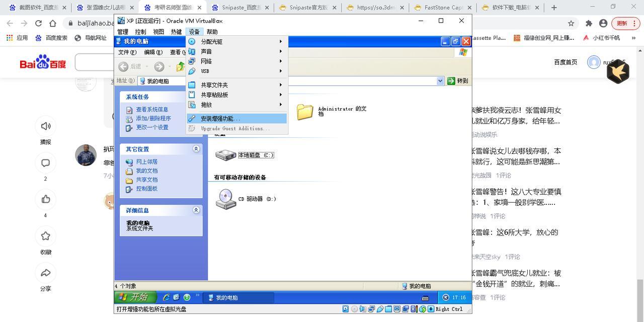Click the VirtualBox shared folders status icon
644x322 pixels.
click(389, 309)
